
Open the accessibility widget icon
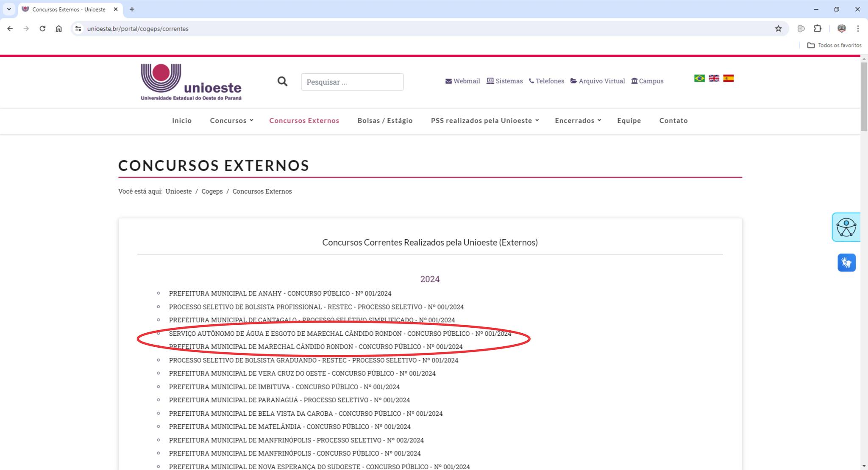(x=846, y=227)
